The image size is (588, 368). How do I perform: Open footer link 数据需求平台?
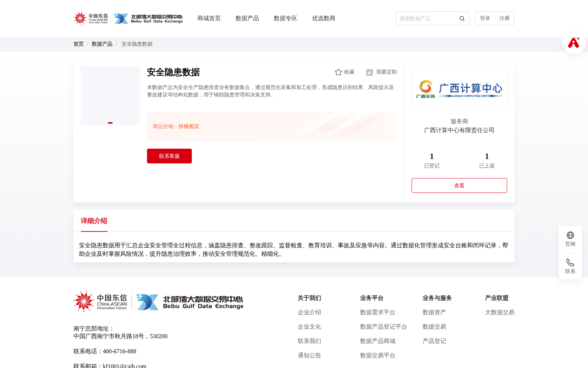pos(378,312)
